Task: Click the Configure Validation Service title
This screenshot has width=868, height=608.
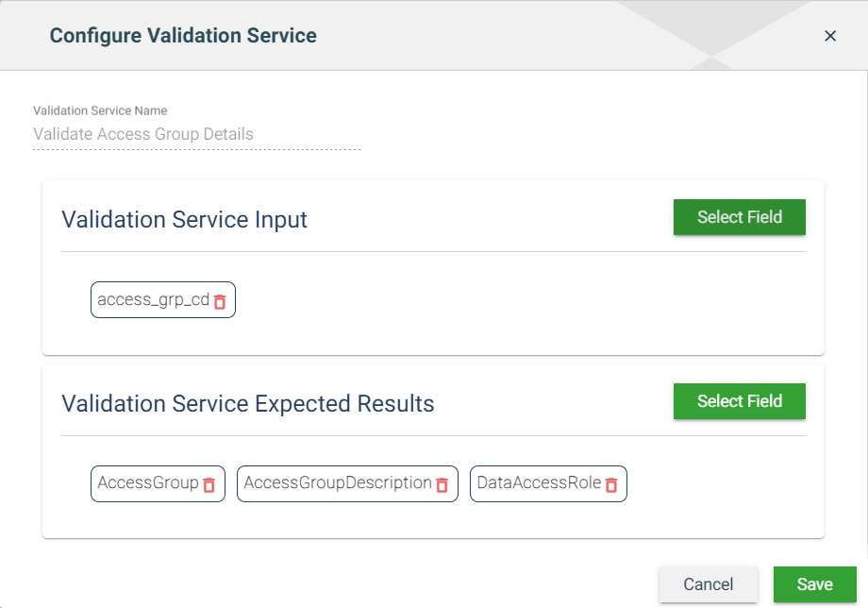Action: coord(183,36)
